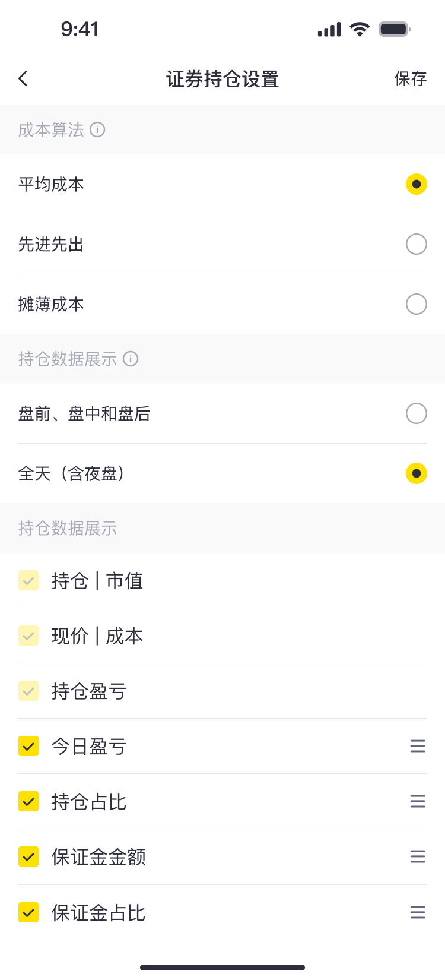Tap the 保存 button
The image size is (445, 980).
[410, 78]
